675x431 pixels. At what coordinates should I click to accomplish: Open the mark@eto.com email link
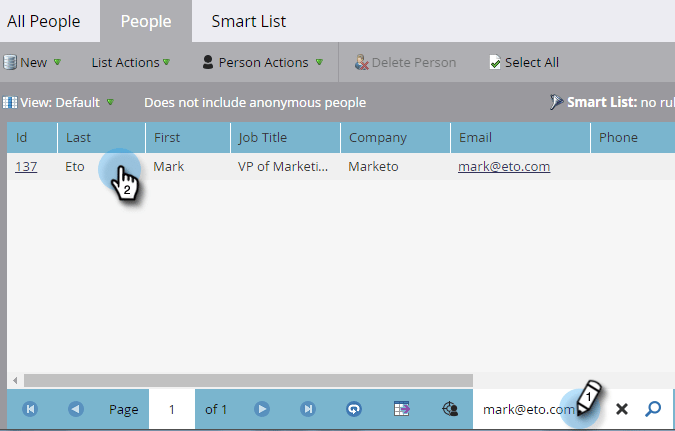[504, 166]
